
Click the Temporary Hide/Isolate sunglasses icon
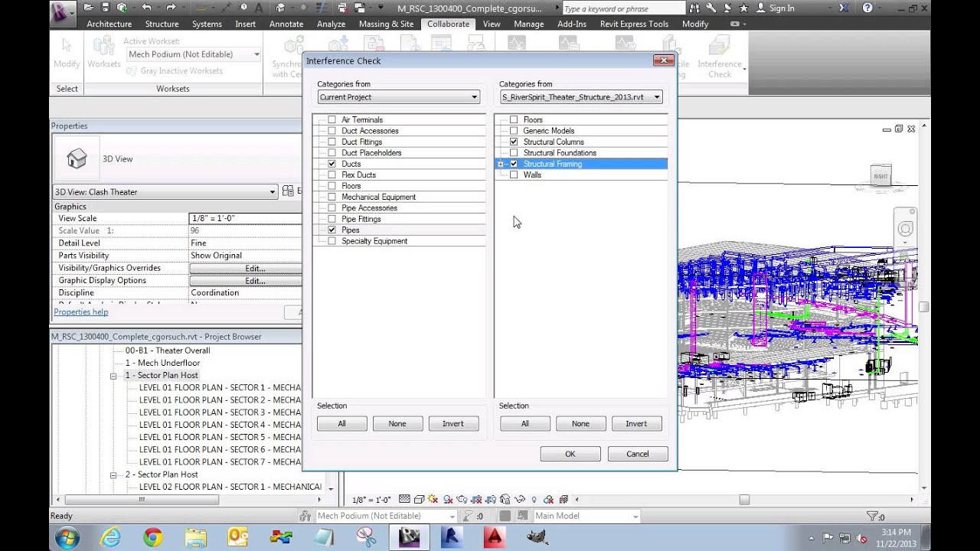pyautogui.click(x=520, y=500)
